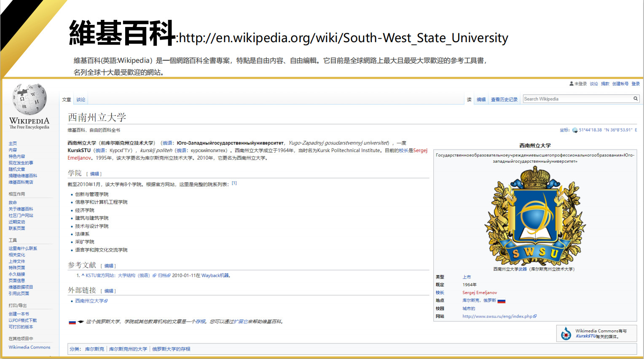Open 特色内容 in the sidebar
This screenshot has height=359, width=644.
[17, 156]
